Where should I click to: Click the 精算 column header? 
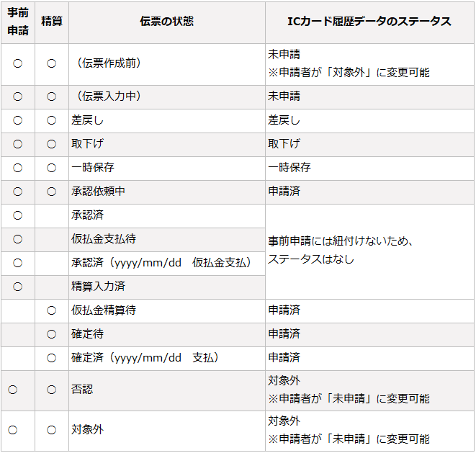51,22
